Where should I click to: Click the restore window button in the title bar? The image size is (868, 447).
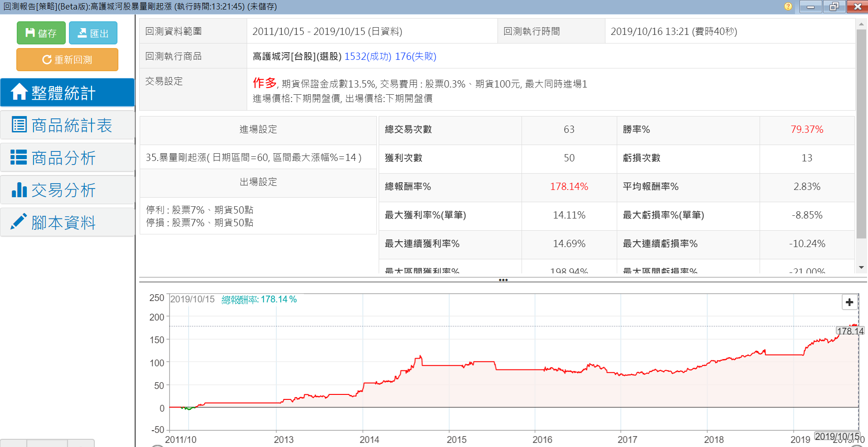(x=834, y=6)
